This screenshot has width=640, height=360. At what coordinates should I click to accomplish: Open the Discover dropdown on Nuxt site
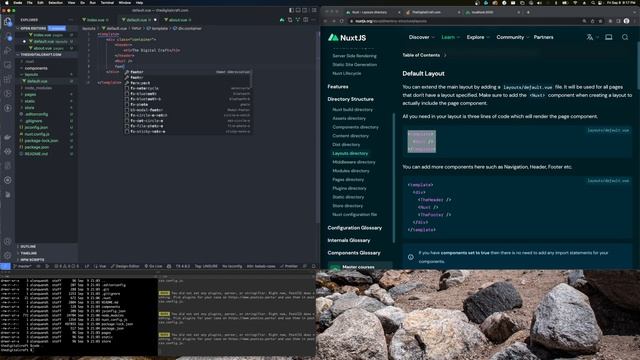click(x=422, y=37)
